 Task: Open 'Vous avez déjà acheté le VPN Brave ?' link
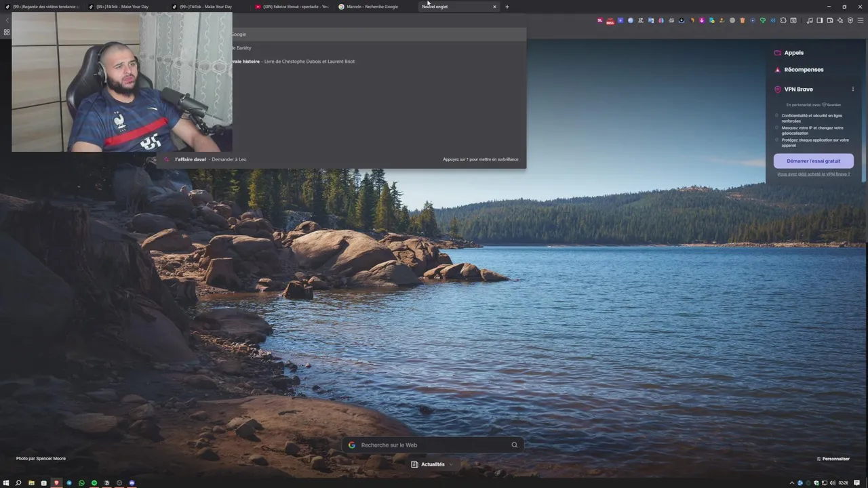pyautogui.click(x=813, y=174)
